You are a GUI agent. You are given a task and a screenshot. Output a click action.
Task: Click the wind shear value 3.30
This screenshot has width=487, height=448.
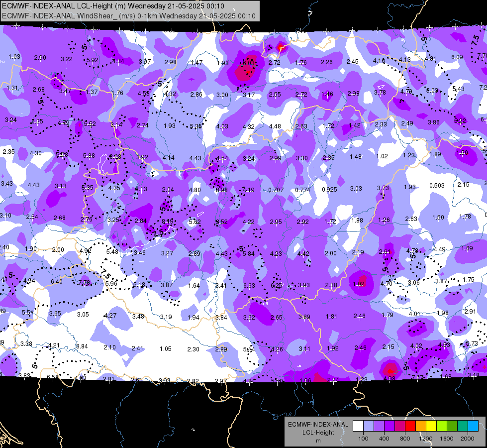[x=302, y=158]
